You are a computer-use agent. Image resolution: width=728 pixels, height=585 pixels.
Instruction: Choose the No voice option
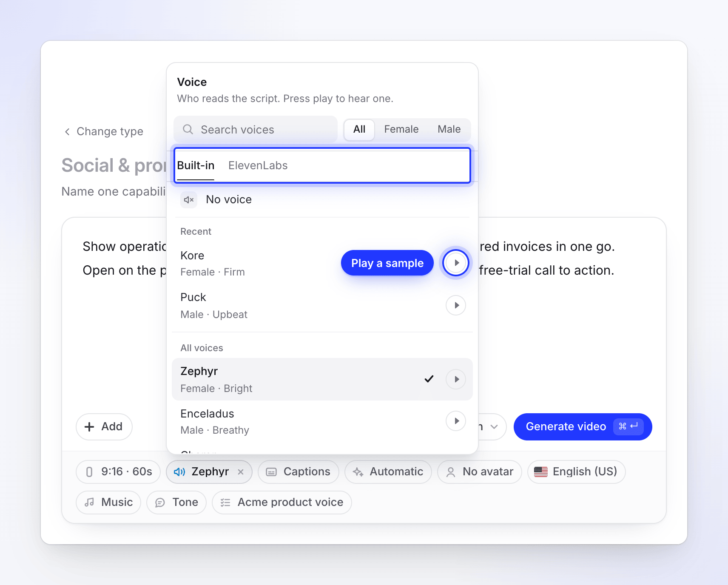coord(322,200)
